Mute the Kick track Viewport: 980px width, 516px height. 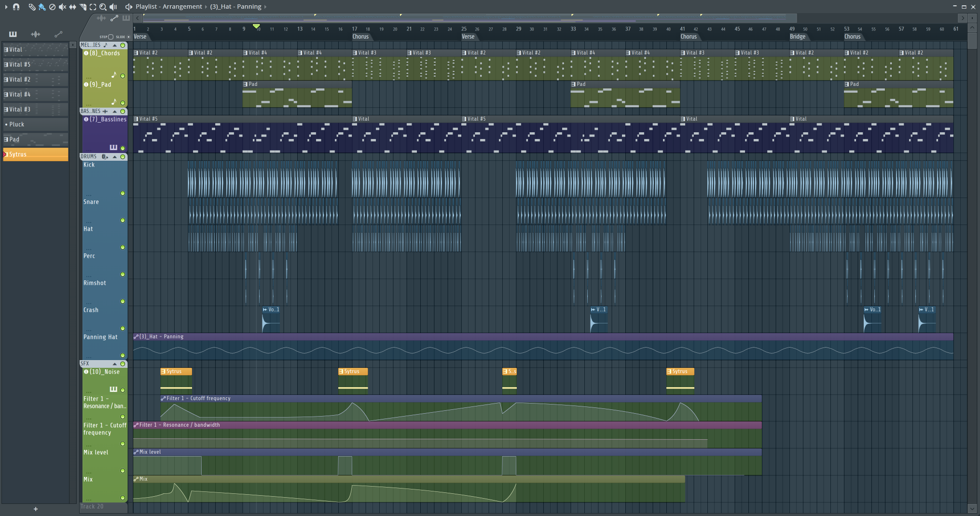tap(123, 193)
